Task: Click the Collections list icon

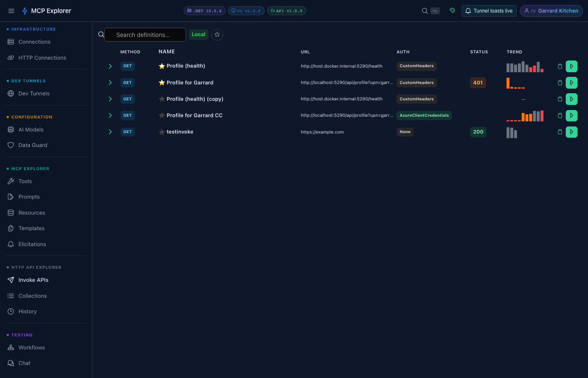Action: 11,296
